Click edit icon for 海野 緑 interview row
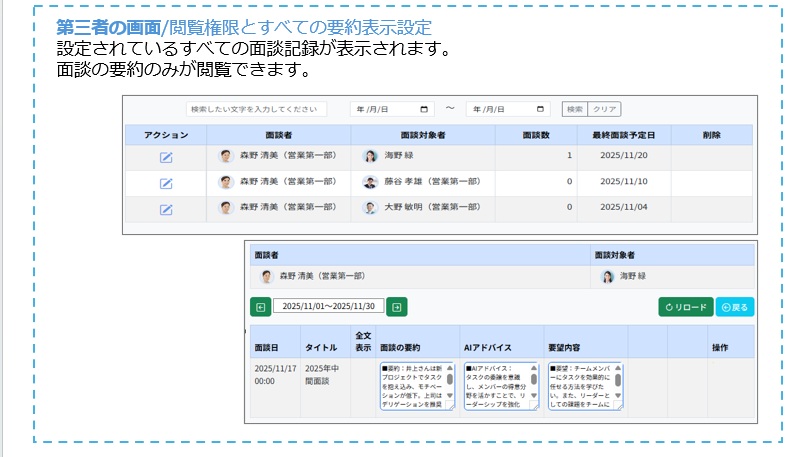The height and width of the screenshot is (457, 791). click(x=166, y=157)
